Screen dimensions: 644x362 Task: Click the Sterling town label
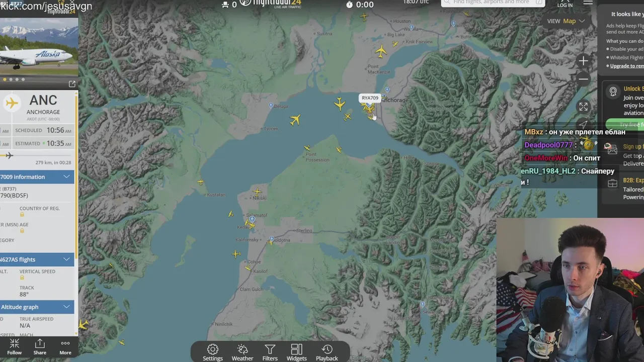[x=304, y=231]
